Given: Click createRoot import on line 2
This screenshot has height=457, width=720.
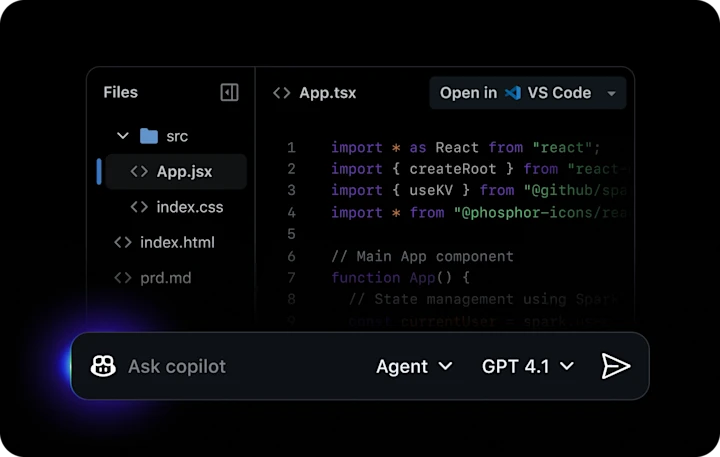Looking at the screenshot, I should tap(453, 169).
